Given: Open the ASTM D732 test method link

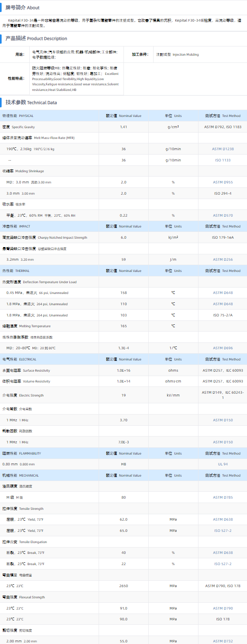Looking at the screenshot, I should [x=223, y=641].
